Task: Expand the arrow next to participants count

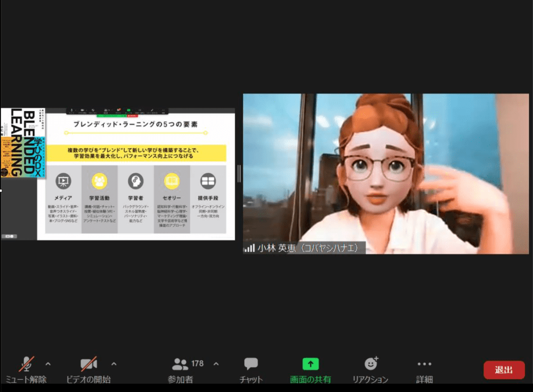Action: coord(217,363)
